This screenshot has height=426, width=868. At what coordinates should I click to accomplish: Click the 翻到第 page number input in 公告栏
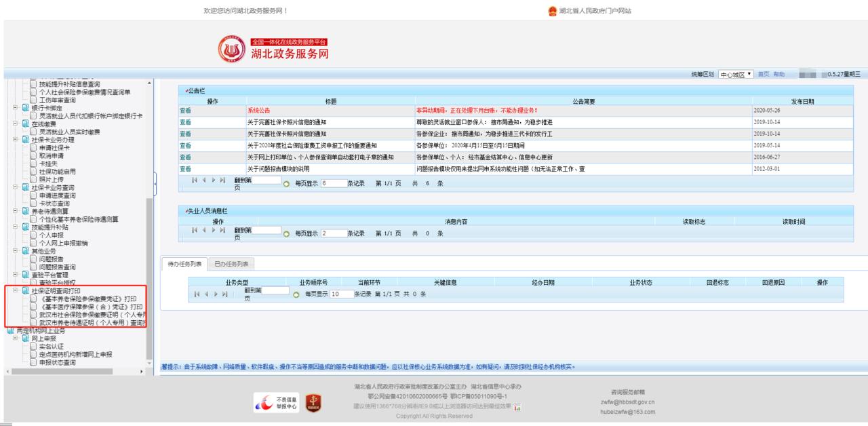267,179
